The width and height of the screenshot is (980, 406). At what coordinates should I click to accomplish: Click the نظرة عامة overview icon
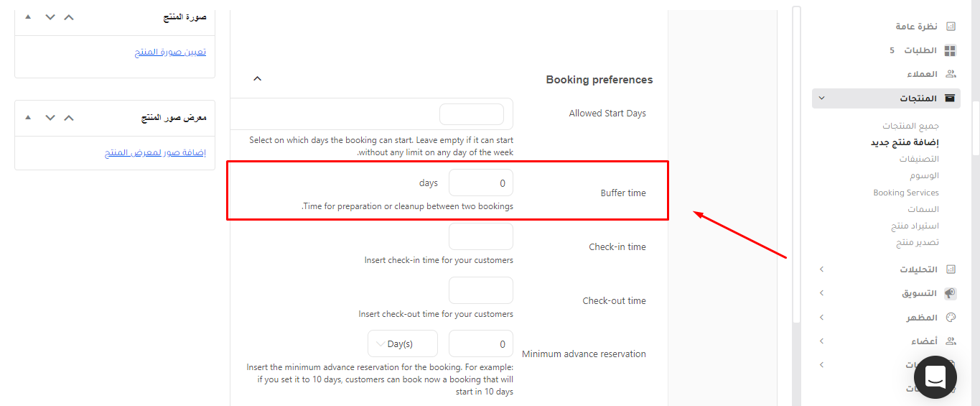pos(951,27)
